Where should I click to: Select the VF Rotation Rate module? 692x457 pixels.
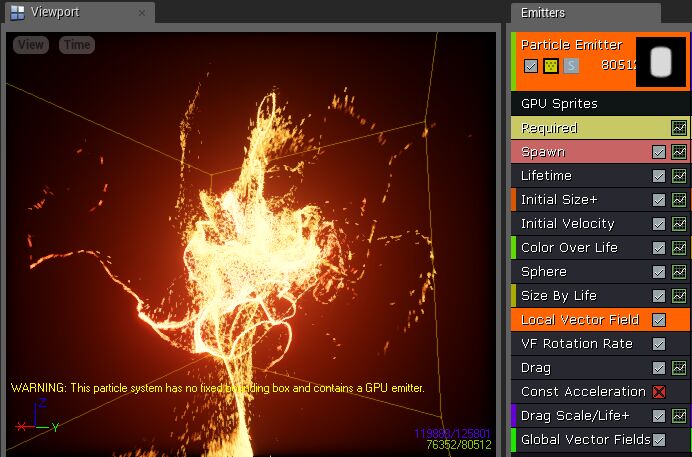[600, 343]
